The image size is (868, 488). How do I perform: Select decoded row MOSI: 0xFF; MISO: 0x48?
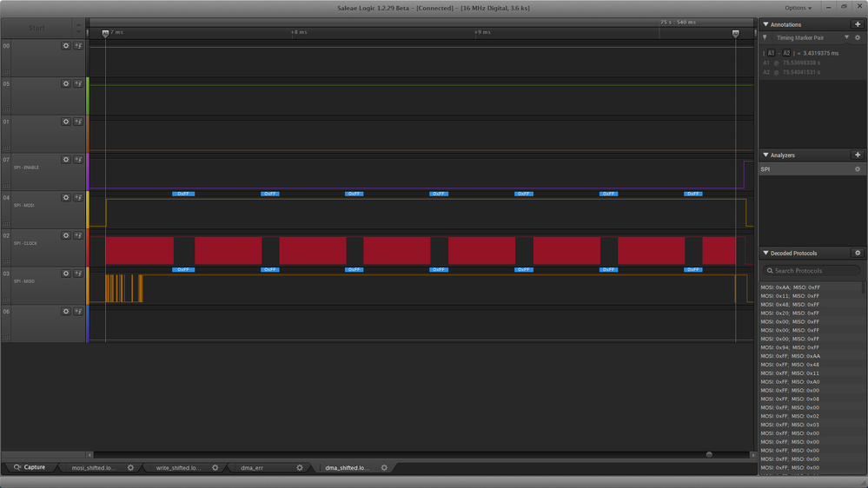point(811,365)
